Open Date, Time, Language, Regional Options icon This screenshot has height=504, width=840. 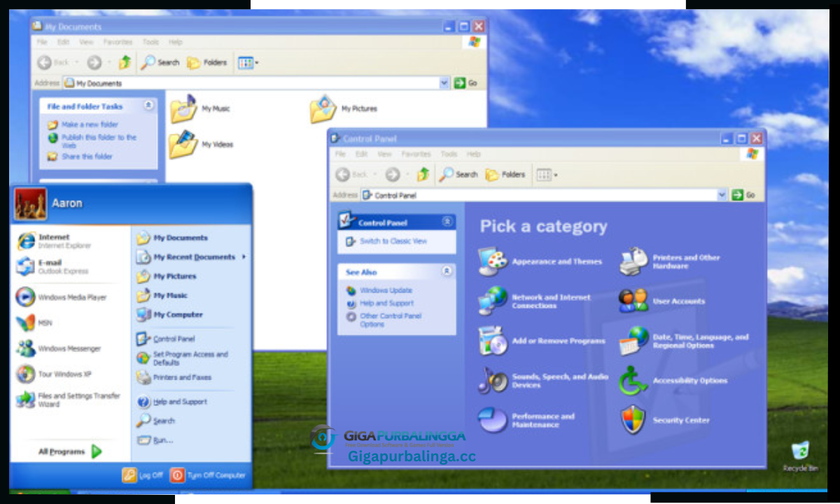tap(633, 341)
